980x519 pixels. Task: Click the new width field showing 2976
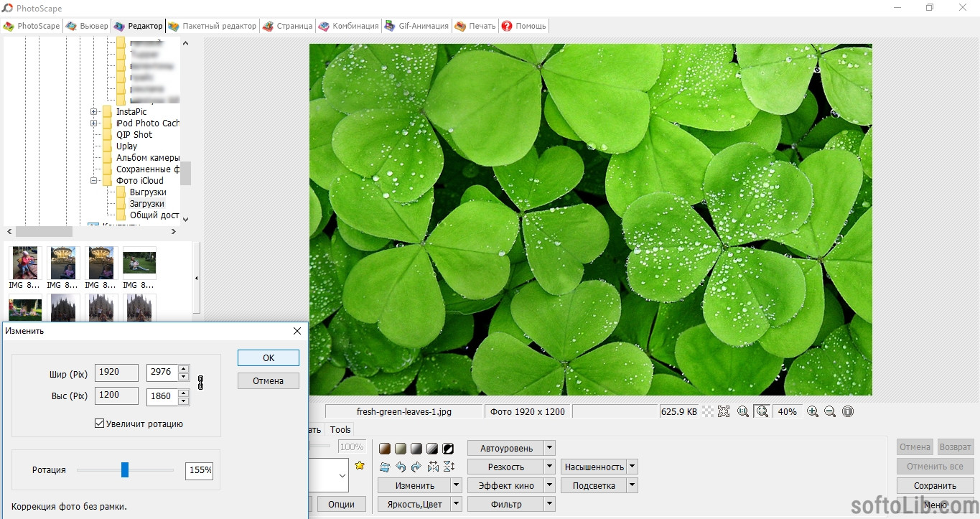pos(162,372)
